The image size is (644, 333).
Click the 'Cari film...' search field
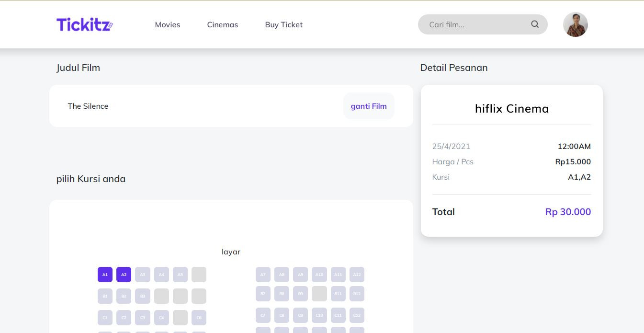point(474,24)
